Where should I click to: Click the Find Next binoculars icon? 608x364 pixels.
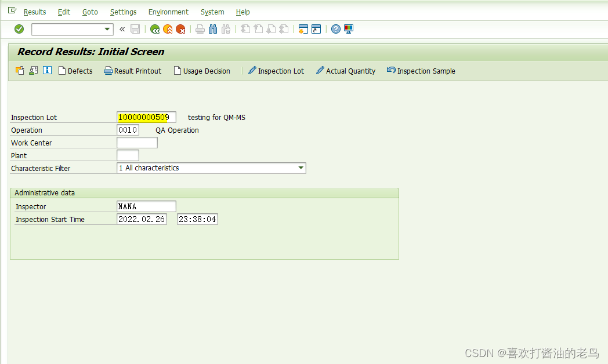tap(226, 29)
